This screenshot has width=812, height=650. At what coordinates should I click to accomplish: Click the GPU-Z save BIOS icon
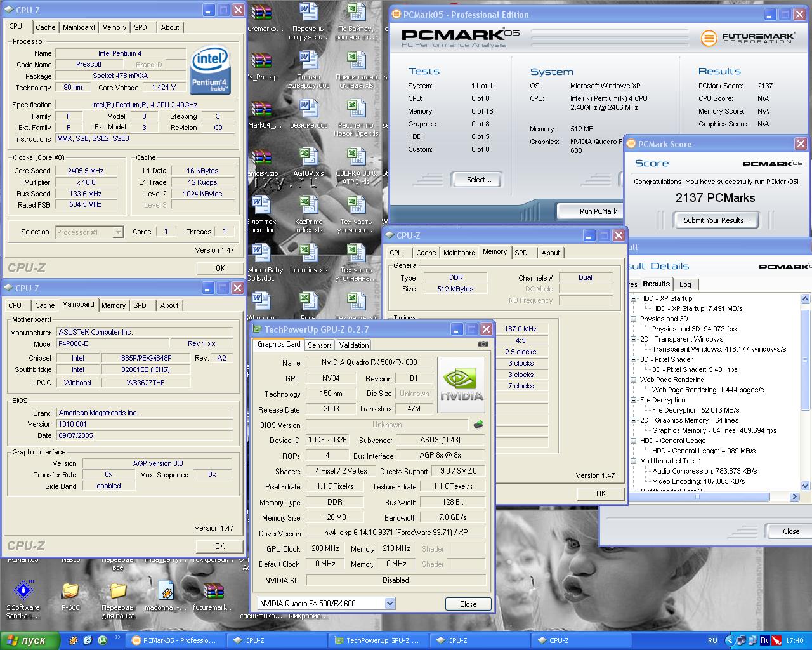478,424
